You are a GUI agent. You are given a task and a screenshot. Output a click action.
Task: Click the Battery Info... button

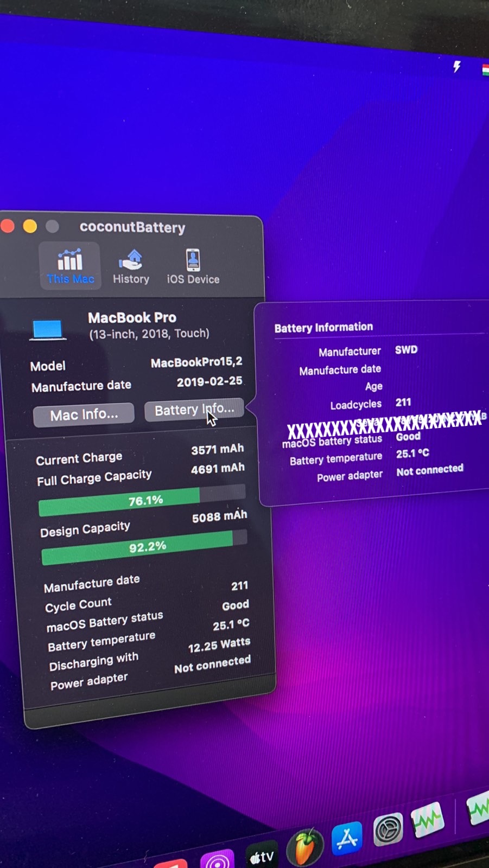tap(194, 410)
